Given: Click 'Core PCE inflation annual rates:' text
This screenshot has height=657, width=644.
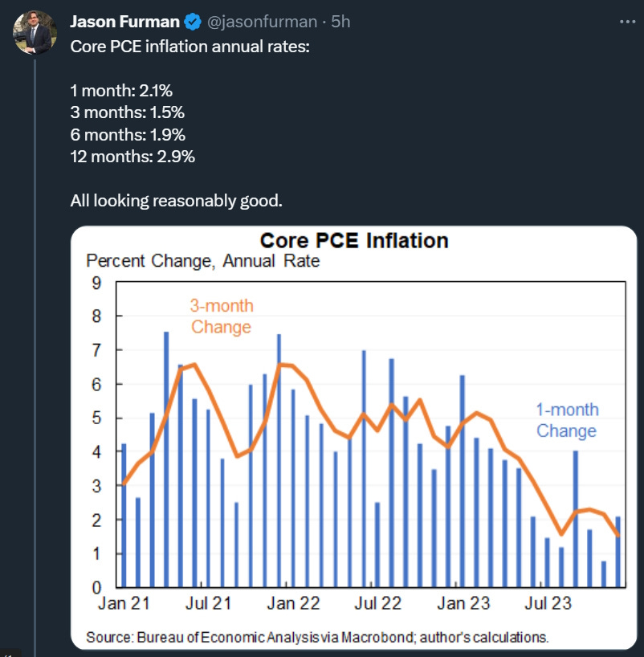Looking at the screenshot, I should click(x=190, y=47).
